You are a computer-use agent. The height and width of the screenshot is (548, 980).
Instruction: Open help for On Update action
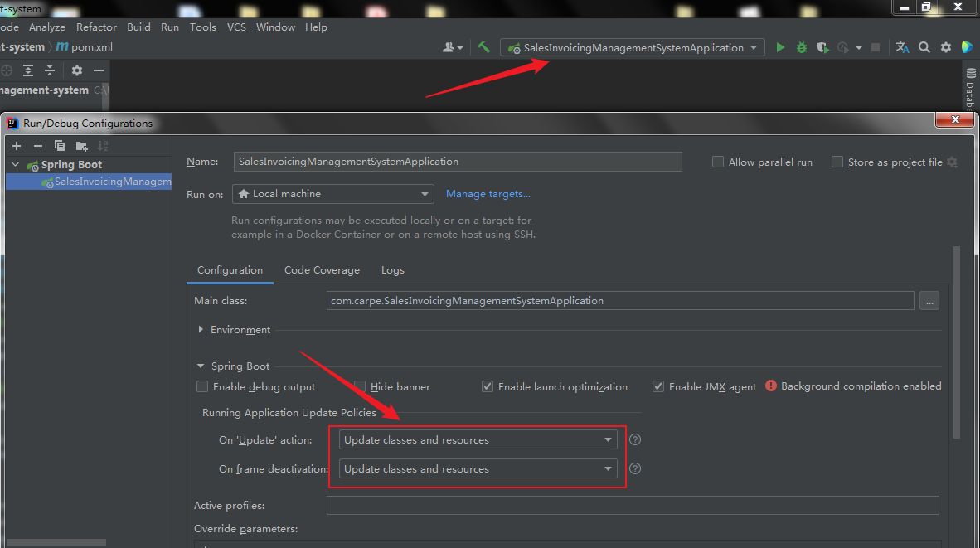click(635, 440)
